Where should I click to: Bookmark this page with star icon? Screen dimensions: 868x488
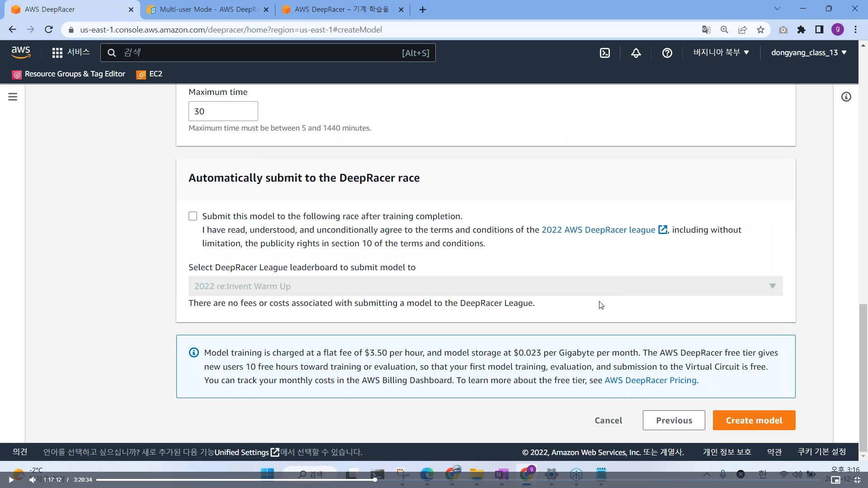(760, 30)
